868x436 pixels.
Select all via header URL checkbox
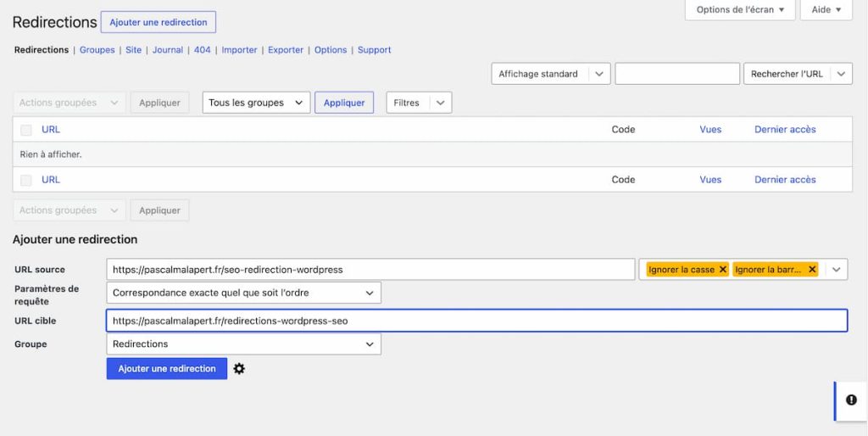click(26, 130)
